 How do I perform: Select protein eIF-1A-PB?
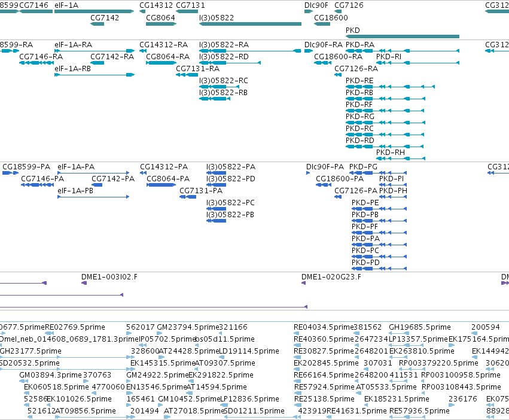click(x=75, y=191)
